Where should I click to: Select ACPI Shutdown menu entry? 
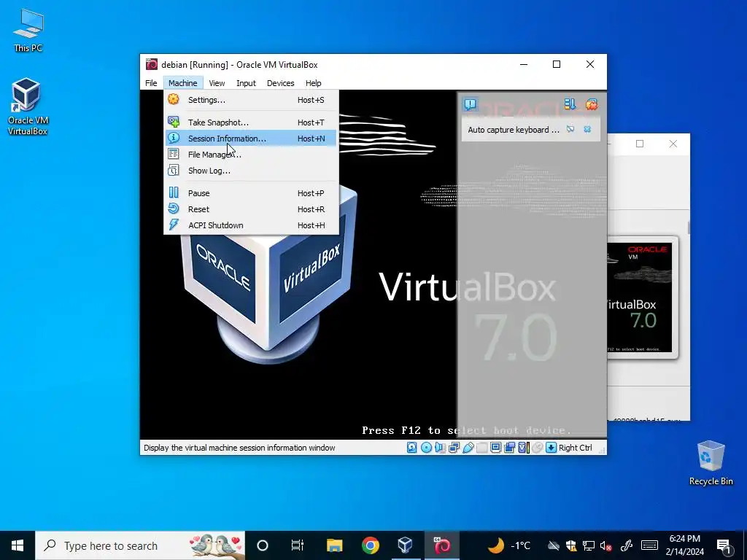[251, 225]
